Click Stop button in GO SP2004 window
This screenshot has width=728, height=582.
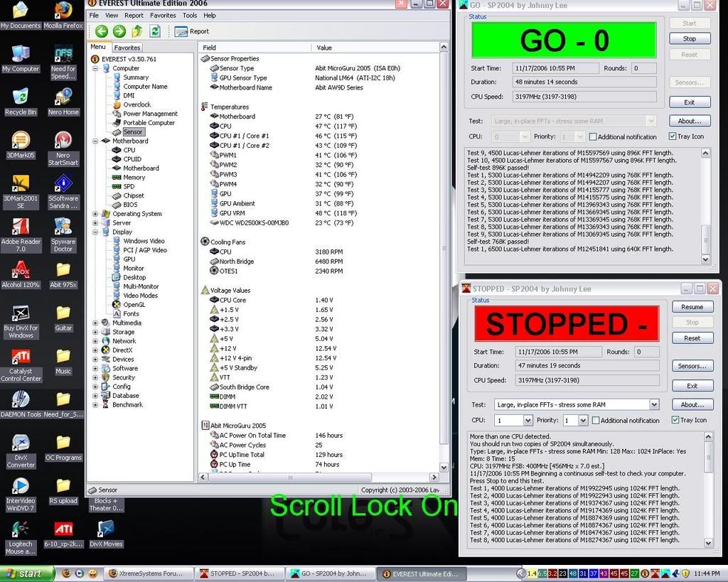click(690, 39)
